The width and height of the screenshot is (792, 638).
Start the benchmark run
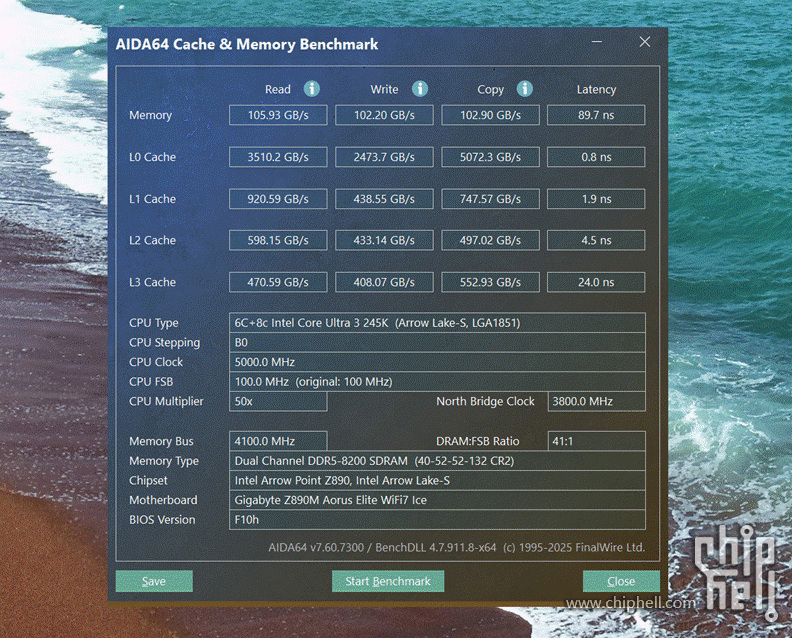[x=388, y=581]
